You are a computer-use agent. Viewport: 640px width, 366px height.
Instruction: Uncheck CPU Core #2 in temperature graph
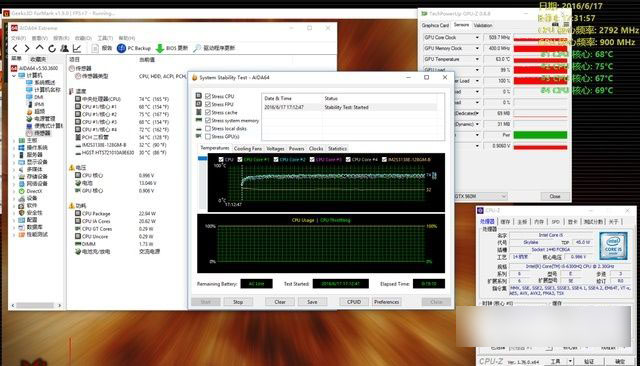click(x=276, y=160)
